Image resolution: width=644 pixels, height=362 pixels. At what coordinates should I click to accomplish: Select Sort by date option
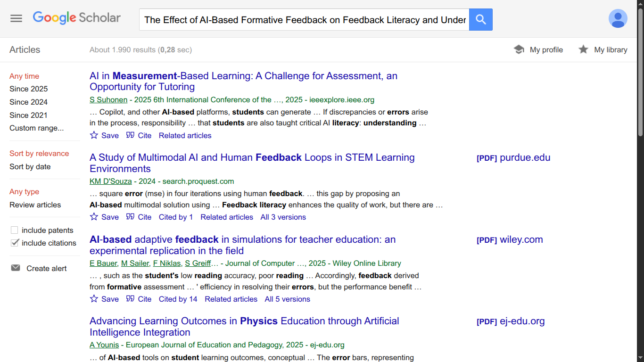click(30, 166)
